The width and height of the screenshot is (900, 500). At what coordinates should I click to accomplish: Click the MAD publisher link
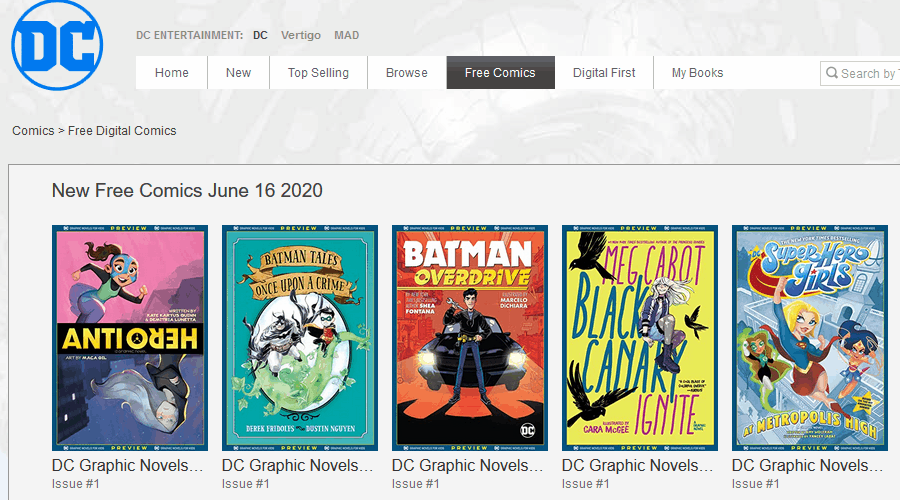347,35
